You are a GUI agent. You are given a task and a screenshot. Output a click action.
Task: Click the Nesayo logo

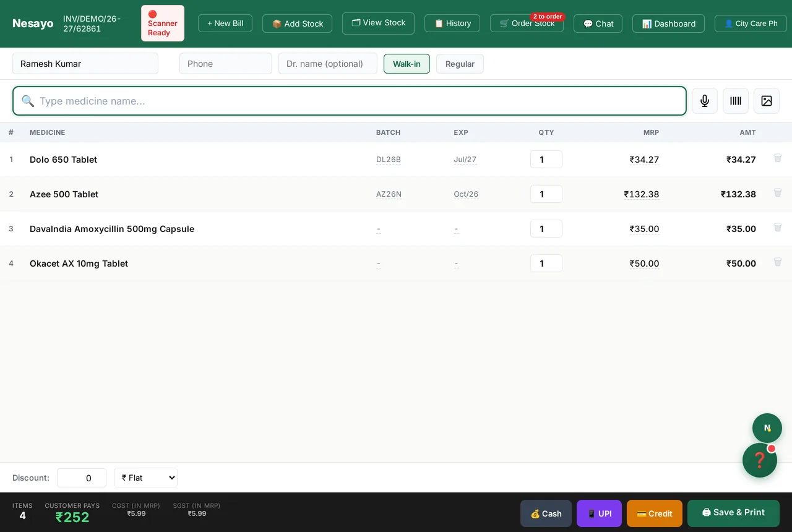click(x=33, y=24)
